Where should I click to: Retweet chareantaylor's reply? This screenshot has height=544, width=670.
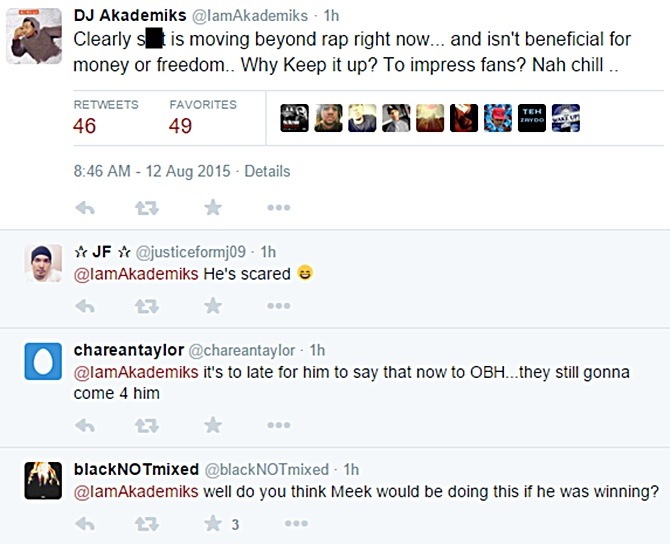pos(147,425)
